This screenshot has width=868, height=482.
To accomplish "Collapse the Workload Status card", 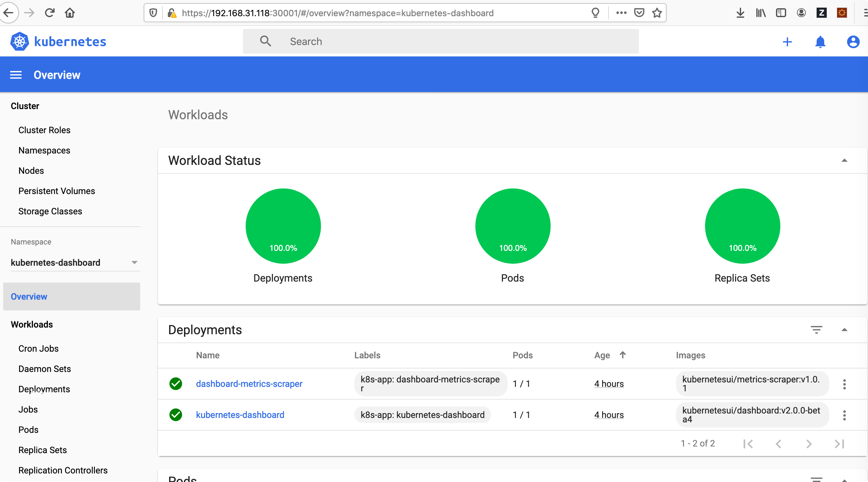I will (x=844, y=160).
